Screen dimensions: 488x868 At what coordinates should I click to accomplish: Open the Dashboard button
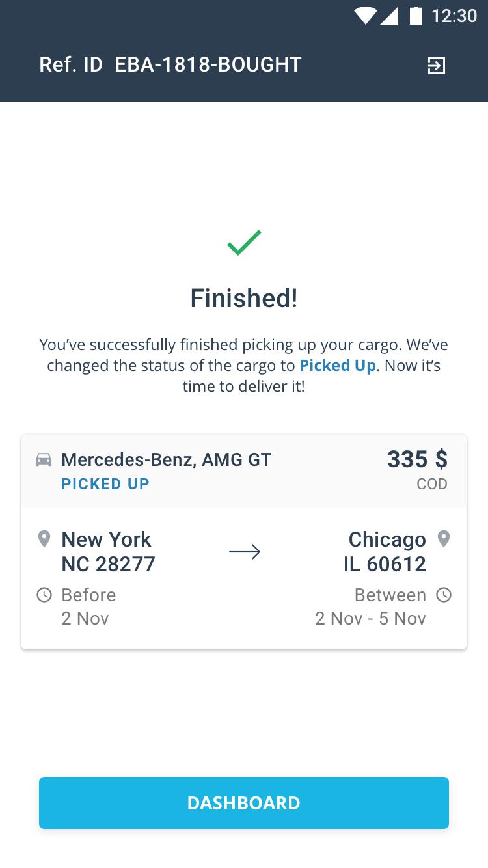point(244,803)
